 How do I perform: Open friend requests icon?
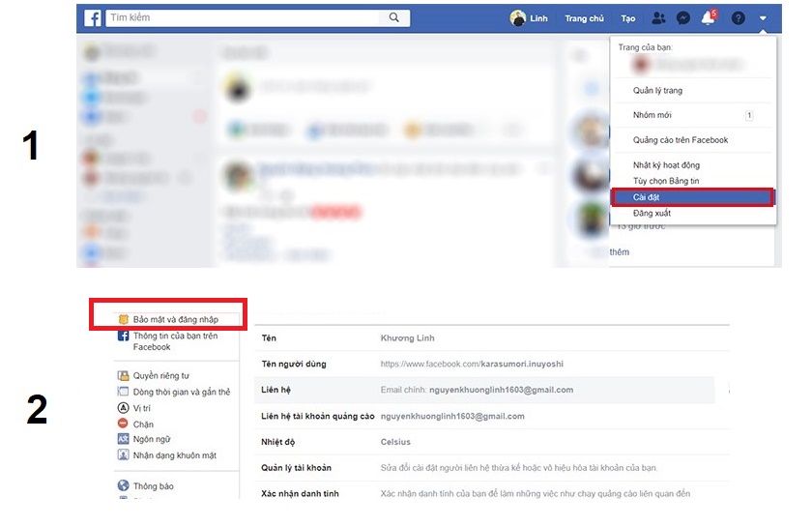pos(658,18)
